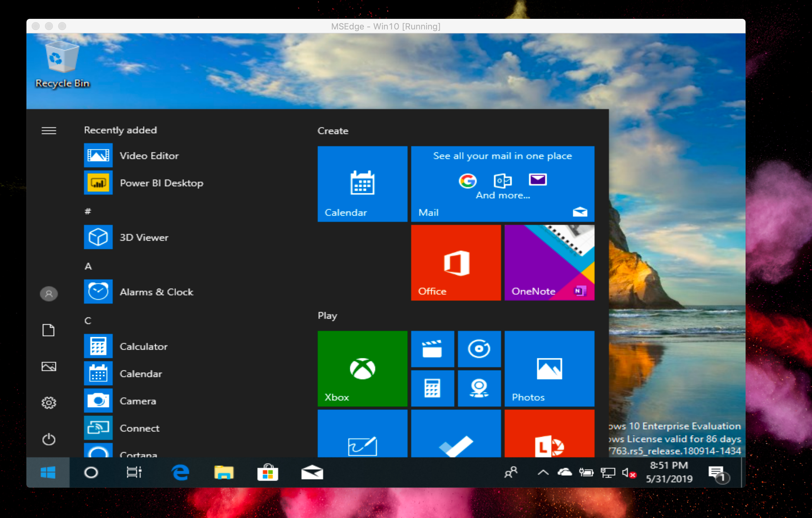Click Recently added section heading

[x=120, y=130]
